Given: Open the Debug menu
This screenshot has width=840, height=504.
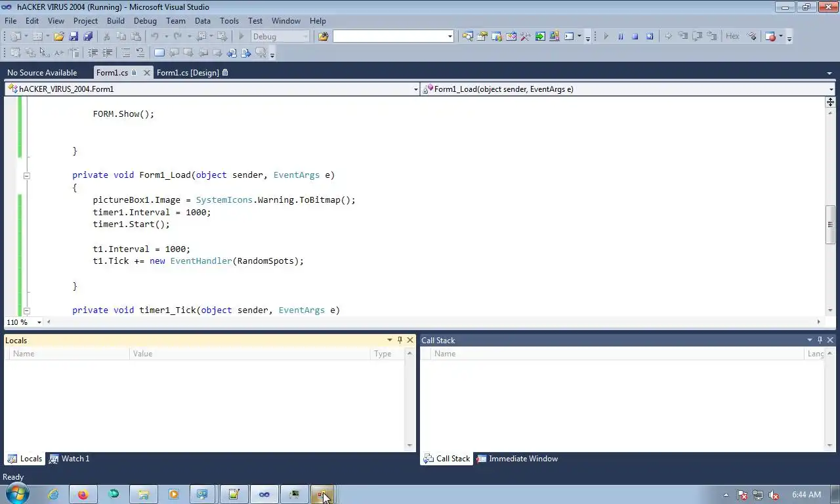Looking at the screenshot, I should pos(145,21).
